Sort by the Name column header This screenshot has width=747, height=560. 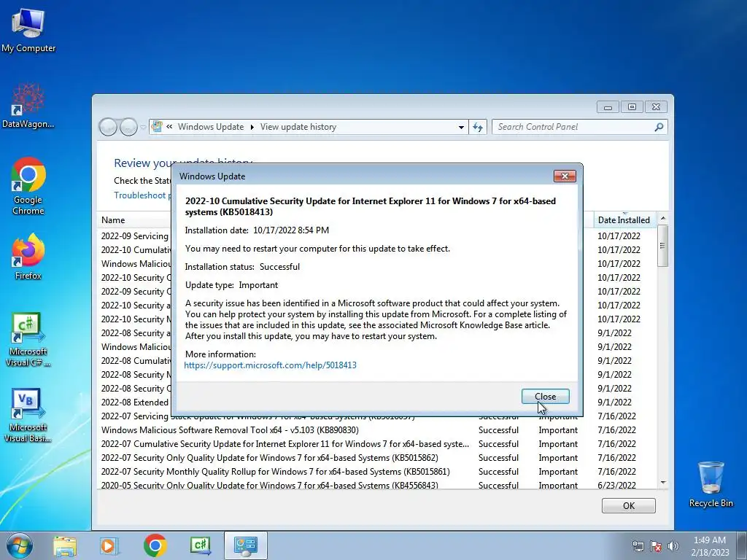(113, 220)
